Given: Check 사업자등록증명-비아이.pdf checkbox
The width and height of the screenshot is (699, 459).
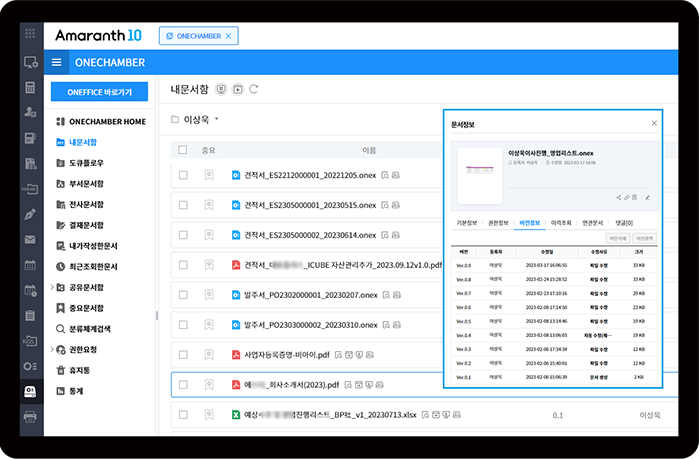Looking at the screenshot, I should coord(183,355).
